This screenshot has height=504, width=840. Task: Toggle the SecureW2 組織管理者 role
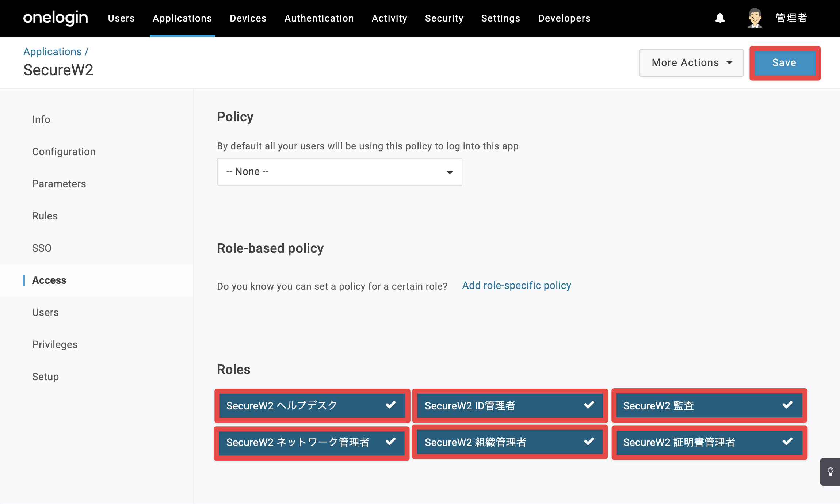coord(510,442)
